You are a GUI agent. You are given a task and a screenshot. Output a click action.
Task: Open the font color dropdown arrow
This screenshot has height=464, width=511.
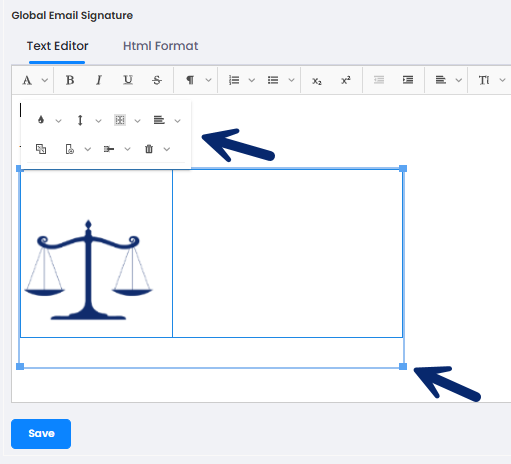[x=45, y=80]
